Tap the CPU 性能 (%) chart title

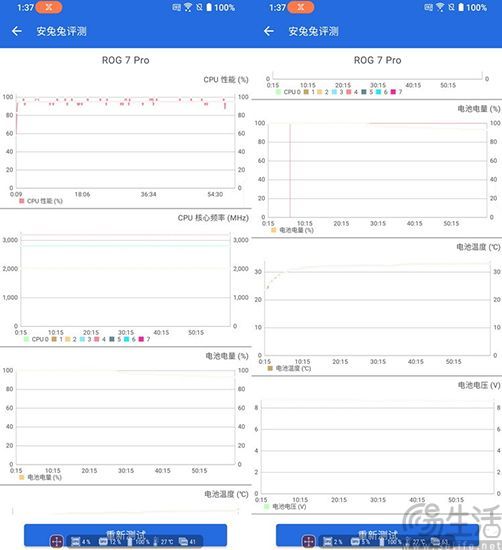tap(226, 80)
